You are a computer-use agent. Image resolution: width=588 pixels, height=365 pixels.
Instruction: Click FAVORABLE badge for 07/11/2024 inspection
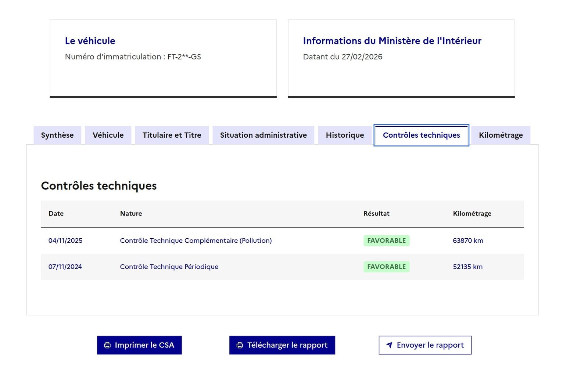coord(386,267)
